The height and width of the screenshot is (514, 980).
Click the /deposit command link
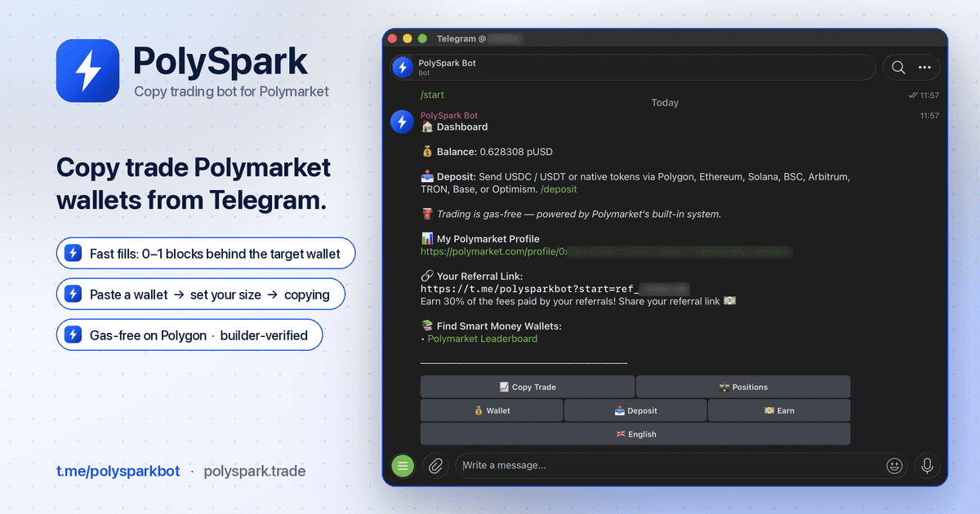[x=559, y=189]
